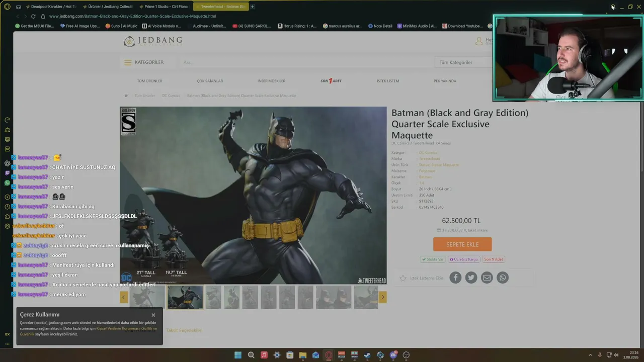This screenshot has height=362, width=644.
Task: Open İNDİRİMDEKİLER menu item
Action: pyautogui.click(x=271, y=81)
